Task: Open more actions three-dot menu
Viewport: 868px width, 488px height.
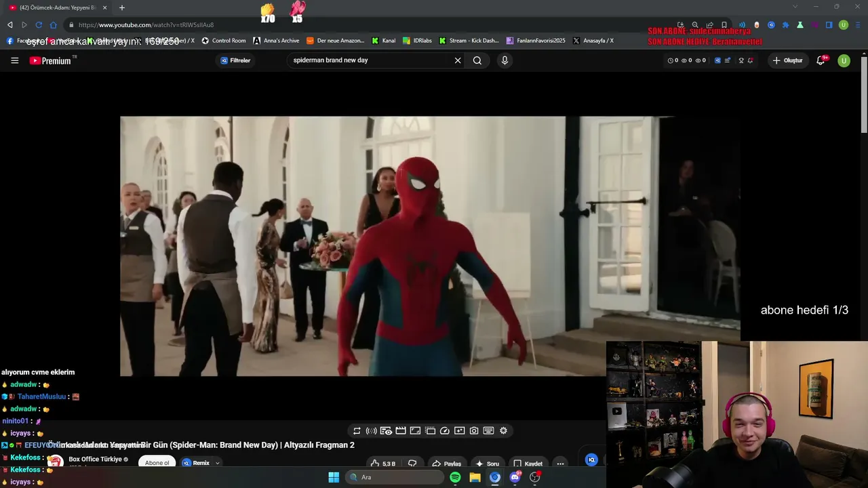Action: click(x=560, y=464)
